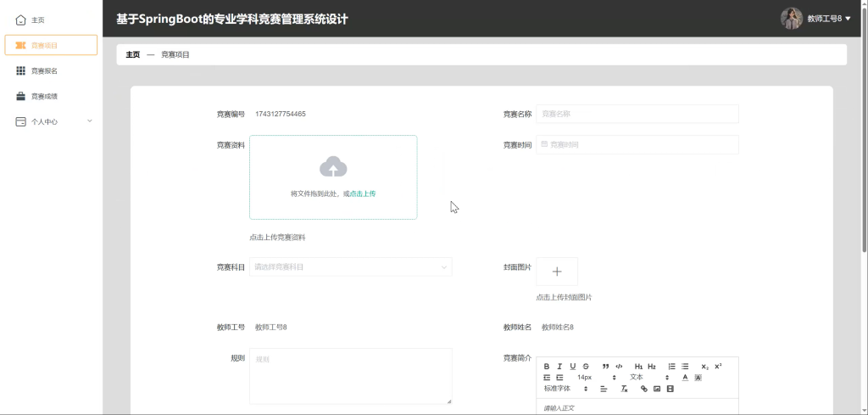
Task: Clear text formatting in the editor
Action: pyautogui.click(x=625, y=389)
